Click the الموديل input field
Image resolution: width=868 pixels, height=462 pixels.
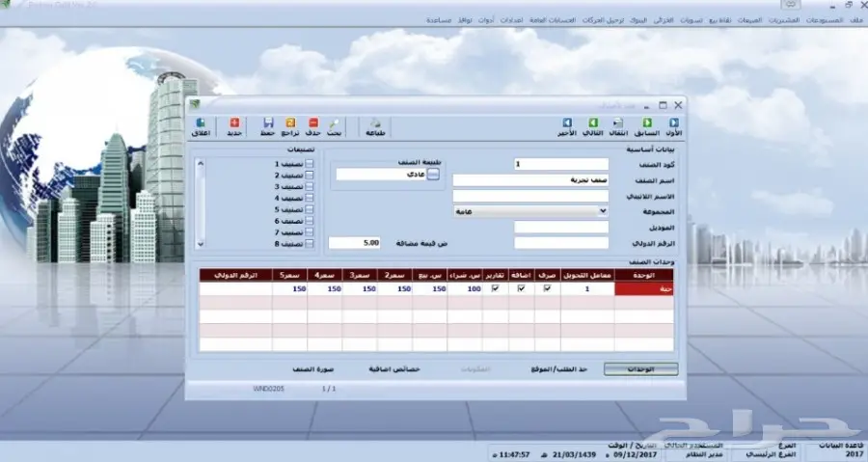(561, 227)
